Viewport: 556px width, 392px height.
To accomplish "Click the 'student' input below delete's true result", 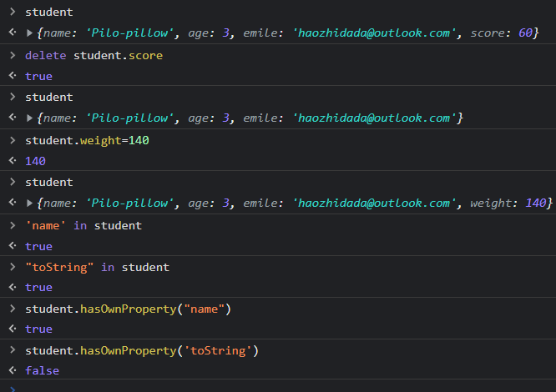I will coord(49,98).
